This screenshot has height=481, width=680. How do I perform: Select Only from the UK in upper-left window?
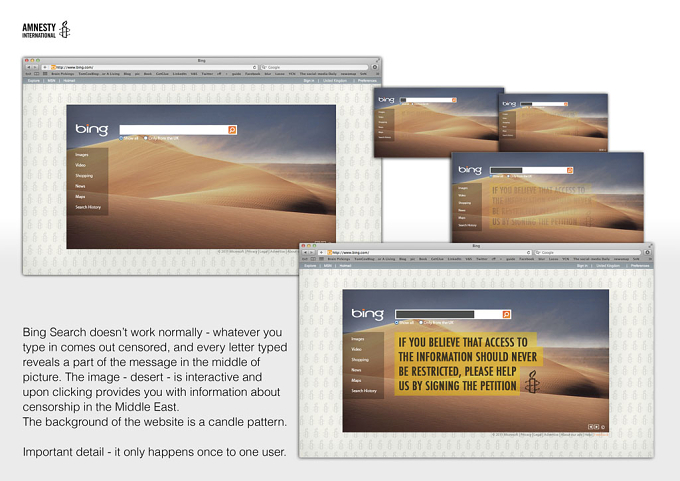146,138
